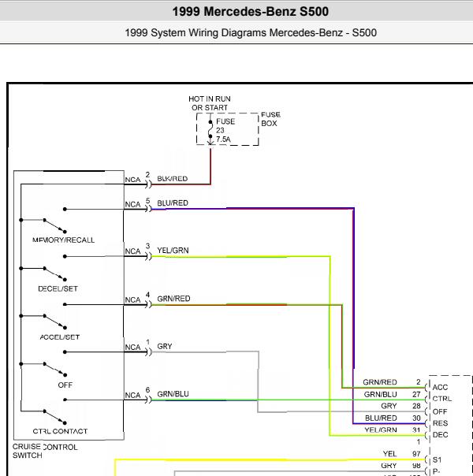Click 'NCA' label on the GRN/BLU line
Image resolution: width=473 pixels, height=476 pixels.
[132, 396]
